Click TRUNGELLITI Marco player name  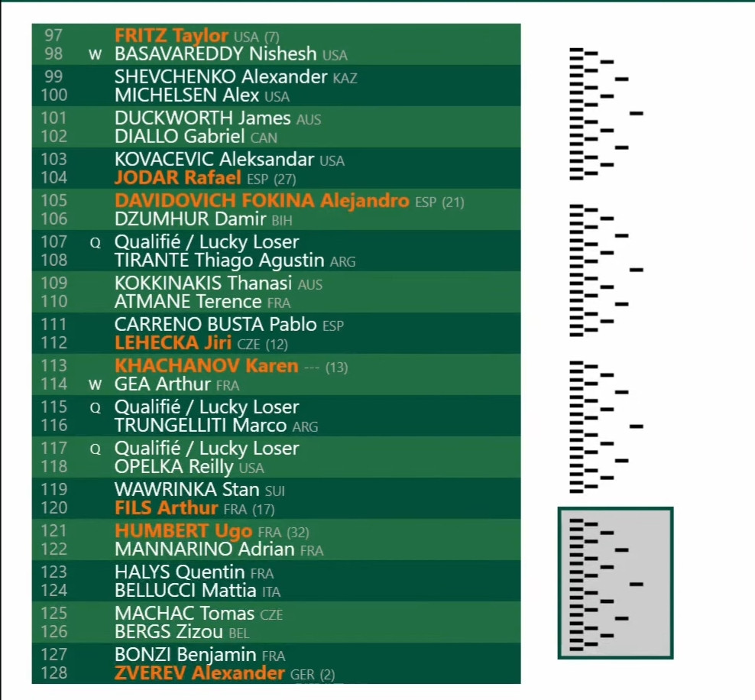200,426
